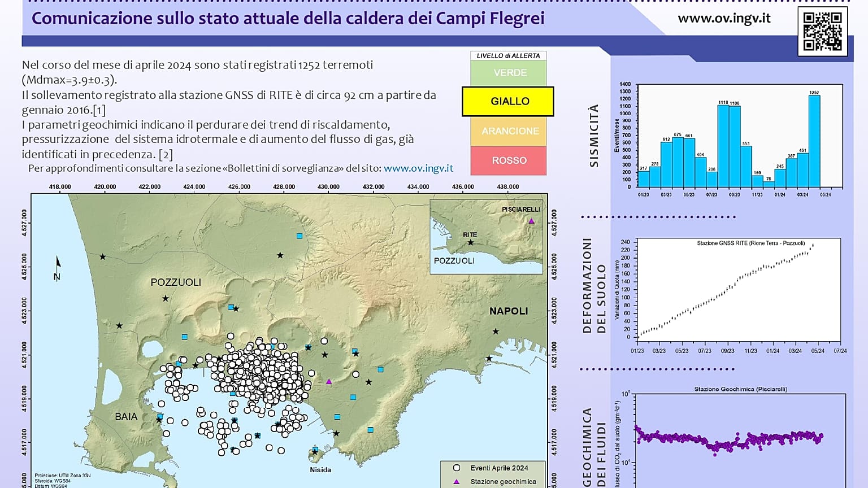This screenshot has width=868, height=488.
Task: Click the star marker nearest the NAPOLI label
Action: (x=496, y=332)
